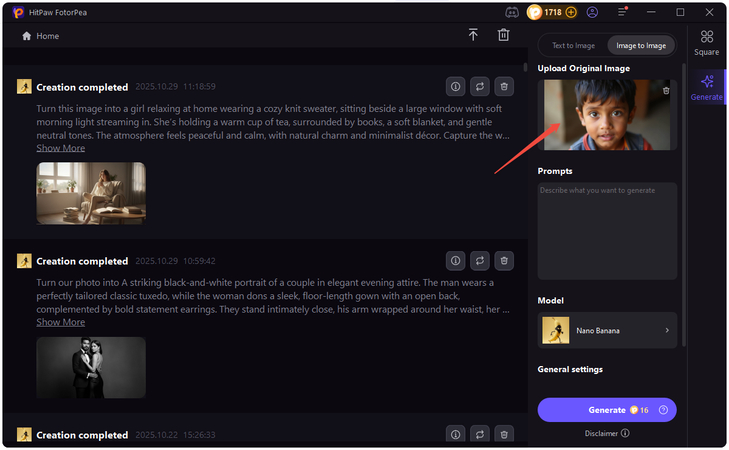Click the HitPaw FotorPea logo
Screen dimensions: 729x450
tap(18, 13)
